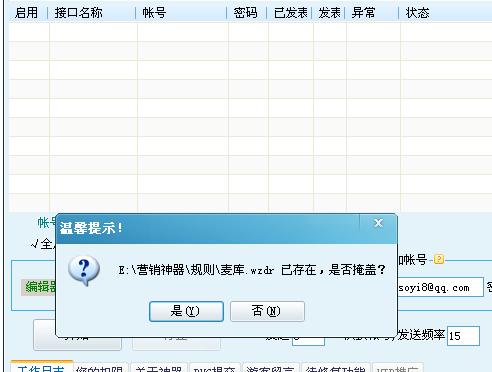Open the 待修复功能 tab
Screen dimensions: 492x372
pyautogui.click(x=335, y=368)
